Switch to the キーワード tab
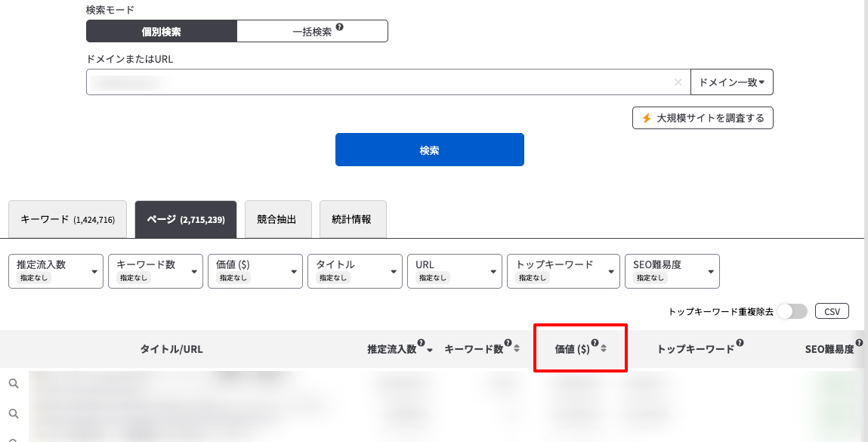868x442 pixels. [x=67, y=219]
